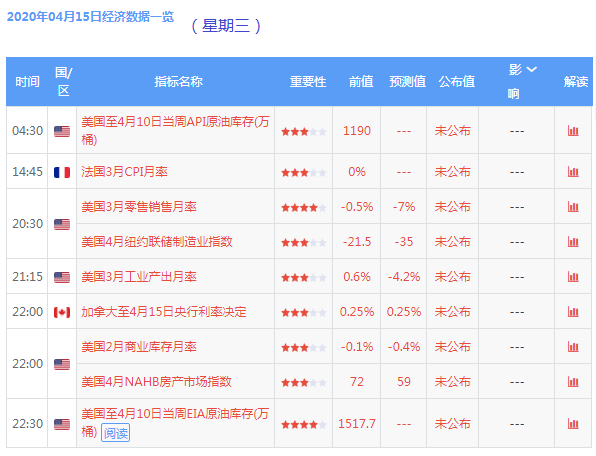Click the 阅读 button in EIA row
This screenshot has height=456, width=596.
116,433
